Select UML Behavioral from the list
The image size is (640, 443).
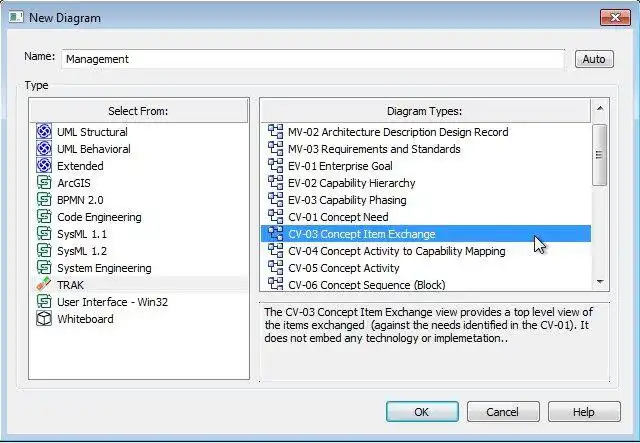coord(93,149)
